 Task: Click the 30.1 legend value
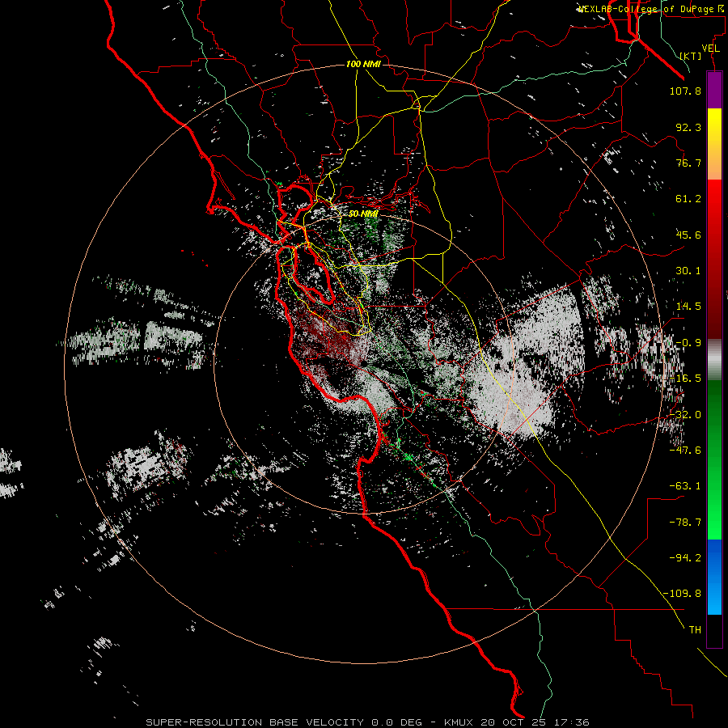[x=688, y=271]
